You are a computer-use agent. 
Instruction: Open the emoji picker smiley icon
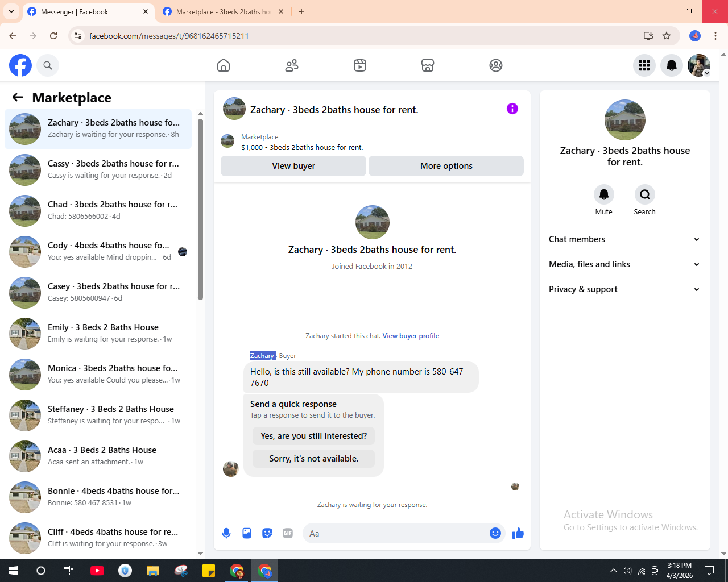pos(495,533)
